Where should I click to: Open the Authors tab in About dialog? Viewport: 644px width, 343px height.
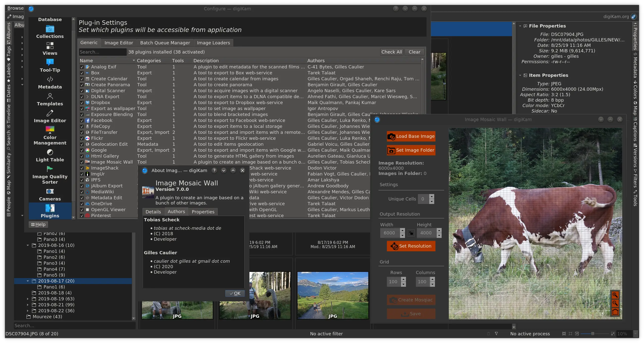pos(177,211)
